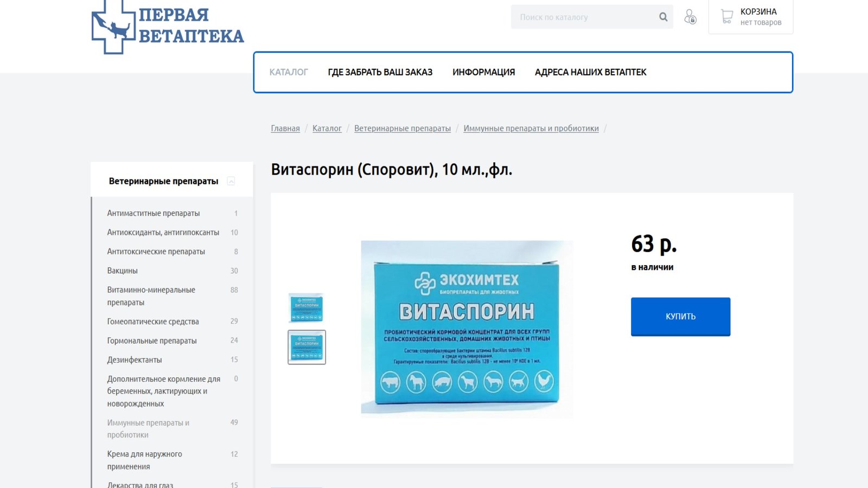Open Ветеринарные препараты breadcrumb link
868x488 pixels.
pyautogui.click(x=403, y=129)
